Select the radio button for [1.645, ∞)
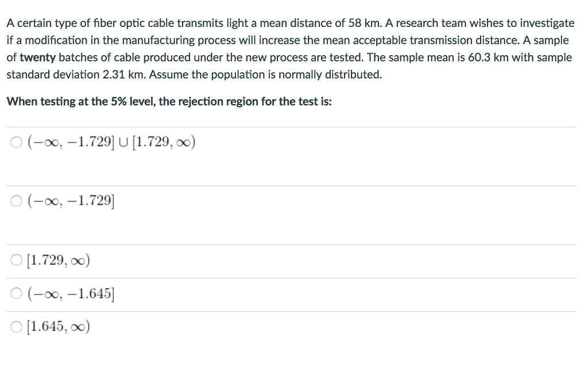This screenshot has height=370, width=588. (16, 326)
